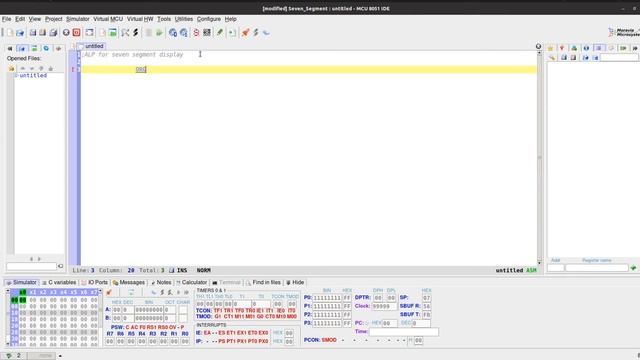Viewport: 640px width, 360px height.
Task: Select the untitled editor tab
Action: 91,46
